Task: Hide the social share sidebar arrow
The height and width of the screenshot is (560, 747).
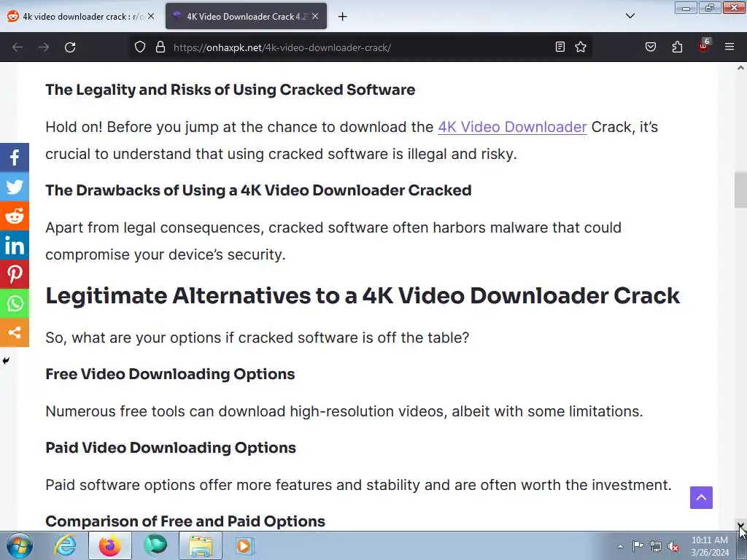Action: tap(6, 360)
